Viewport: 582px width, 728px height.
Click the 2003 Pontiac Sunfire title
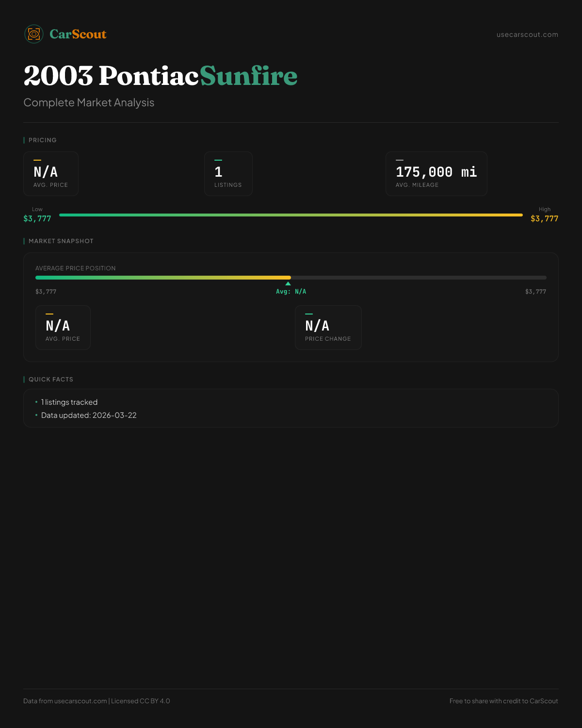(161, 76)
